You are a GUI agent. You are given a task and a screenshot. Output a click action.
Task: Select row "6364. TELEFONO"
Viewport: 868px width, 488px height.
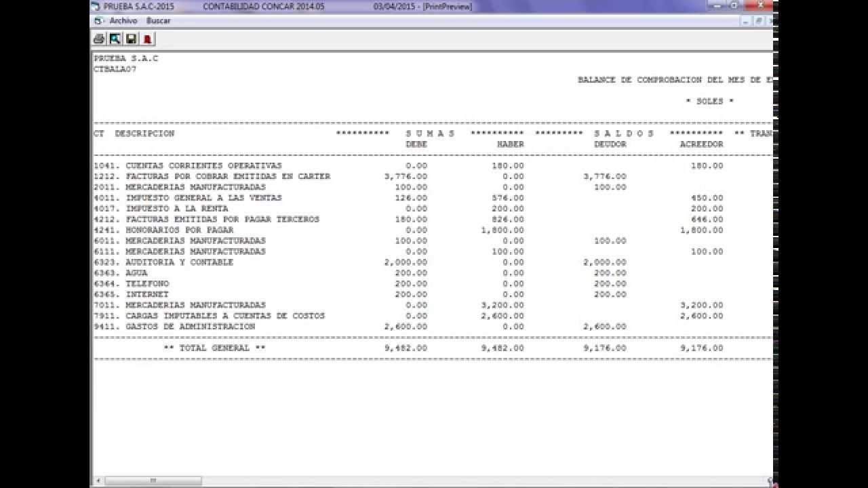click(408, 284)
